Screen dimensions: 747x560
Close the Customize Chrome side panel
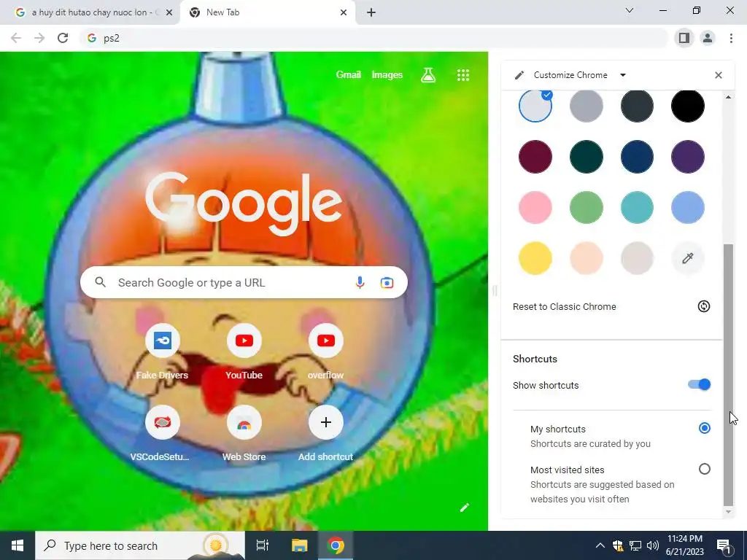point(719,75)
